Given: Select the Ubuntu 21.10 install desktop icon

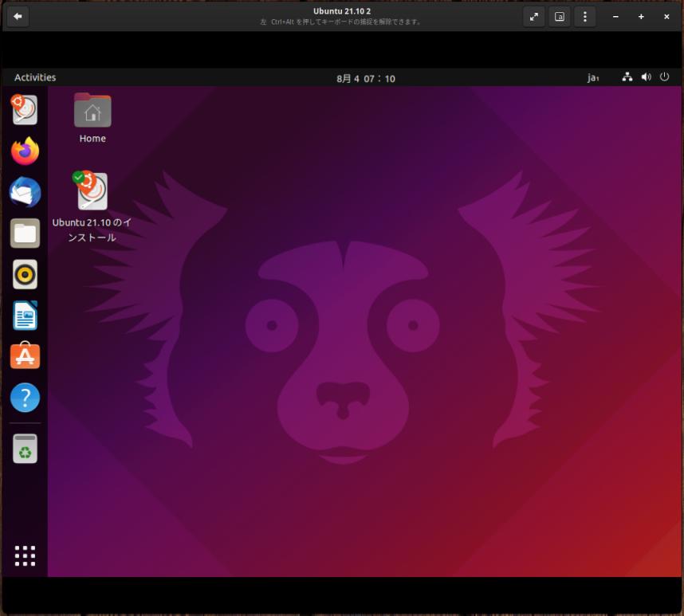Looking at the screenshot, I should click(92, 207).
